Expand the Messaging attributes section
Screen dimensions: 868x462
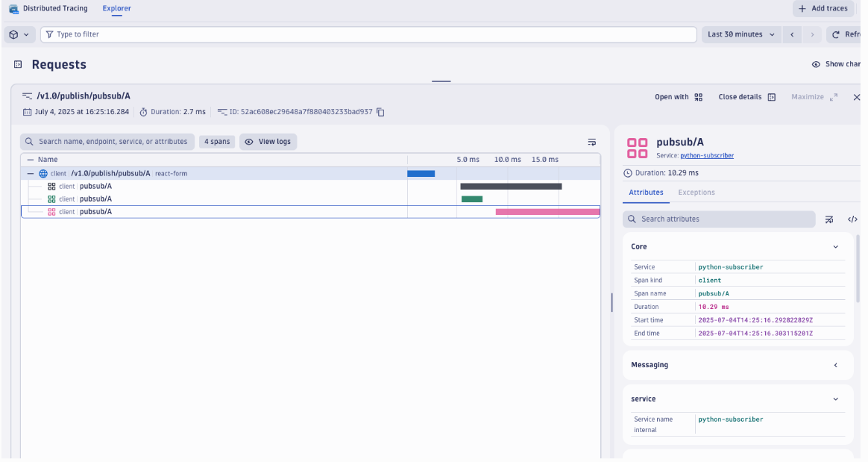835,365
